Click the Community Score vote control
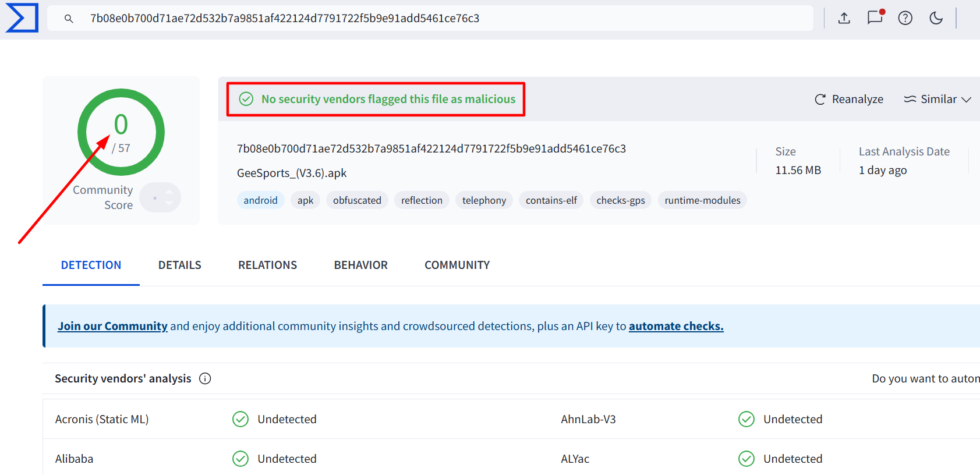Image resolution: width=980 pixels, height=475 pixels. coord(160,197)
